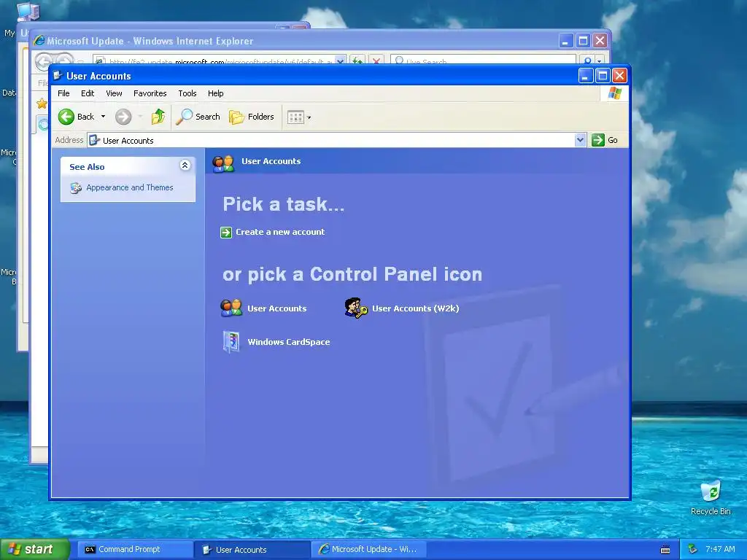Open Appearance and Themes link
747x560 pixels.
[x=130, y=187]
